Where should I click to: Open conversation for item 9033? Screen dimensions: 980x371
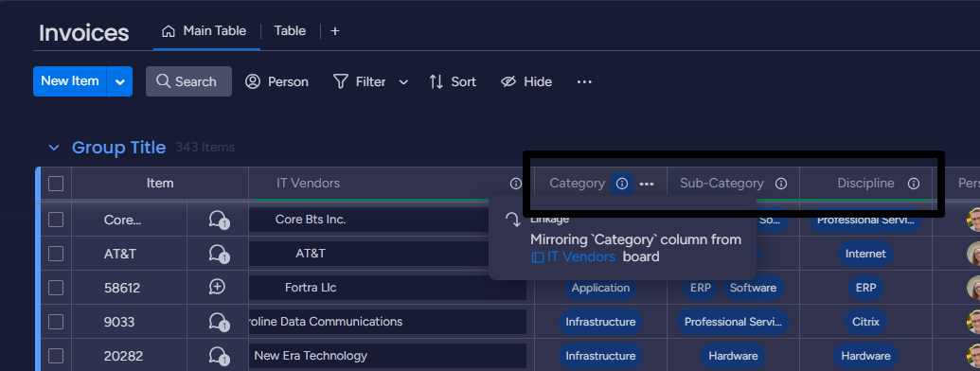pos(218,322)
